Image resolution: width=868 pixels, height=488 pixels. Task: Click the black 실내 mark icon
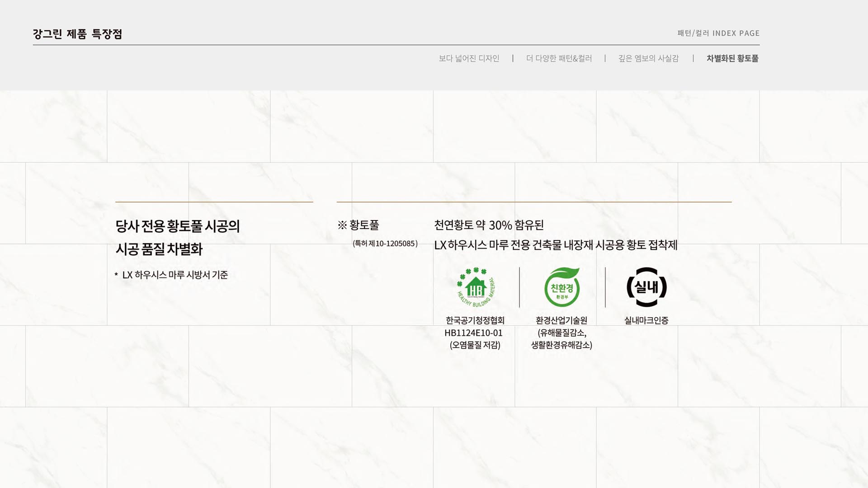[x=646, y=287]
